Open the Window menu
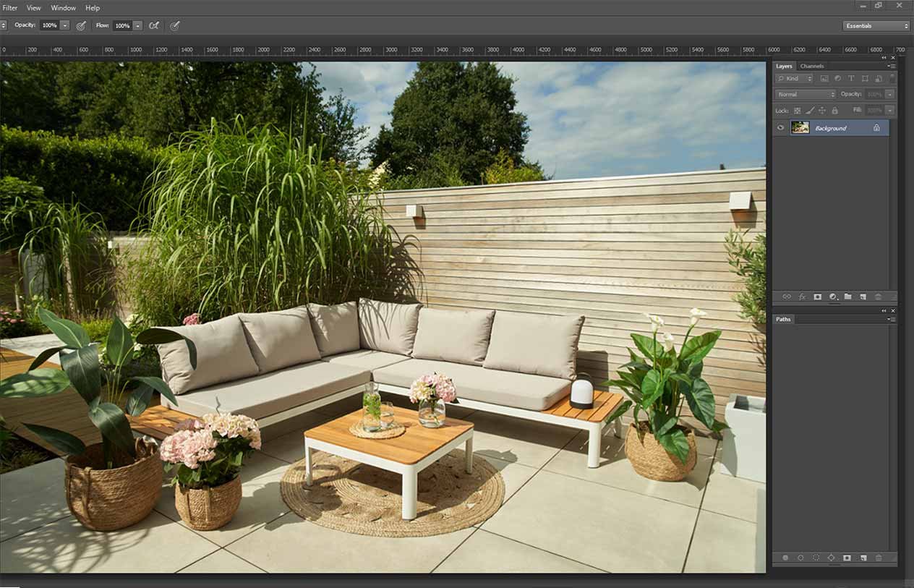This screenshot has width=914, height=588. 63,8
